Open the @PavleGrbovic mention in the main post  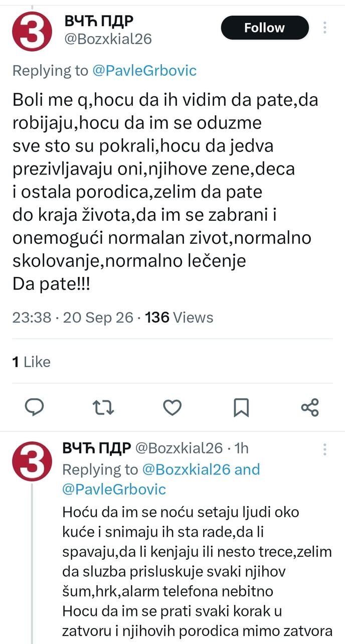coord(144,71)
